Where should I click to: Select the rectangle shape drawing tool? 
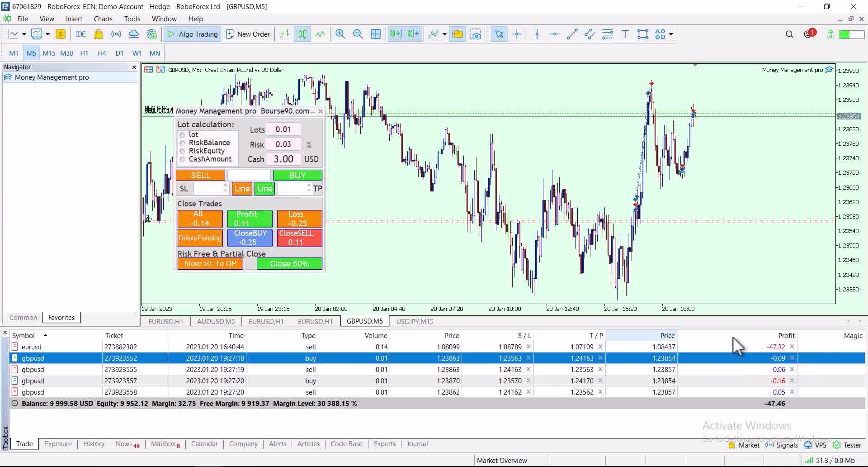tap(643, 34)
